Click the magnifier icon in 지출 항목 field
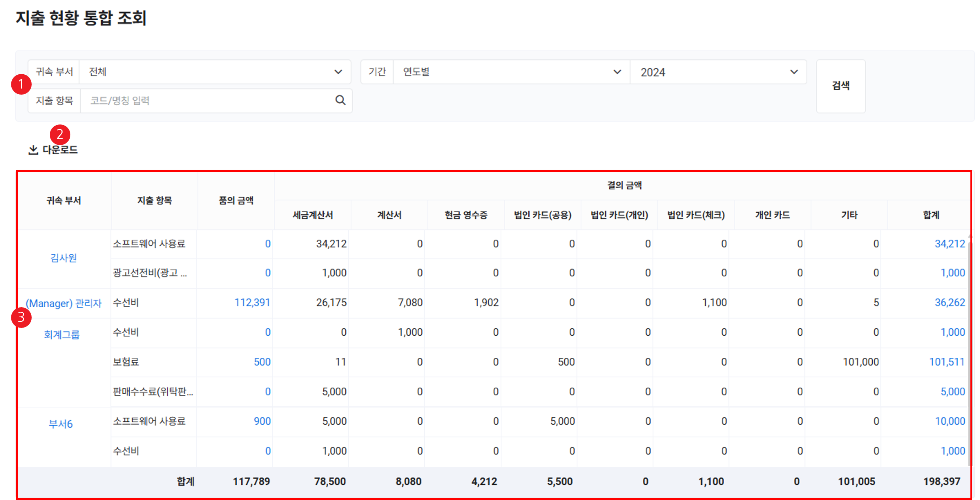 pyautogui.click(x=340, y=101)
